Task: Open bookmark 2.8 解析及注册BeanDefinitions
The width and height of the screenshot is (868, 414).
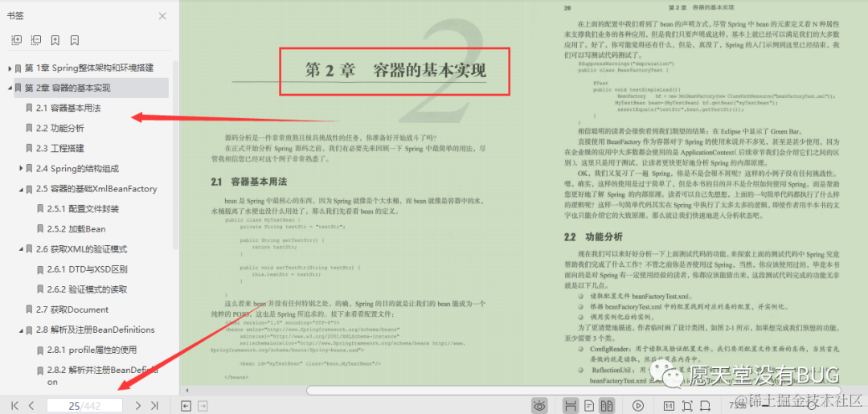Action: pyautogui.click(x=96, y=330)
